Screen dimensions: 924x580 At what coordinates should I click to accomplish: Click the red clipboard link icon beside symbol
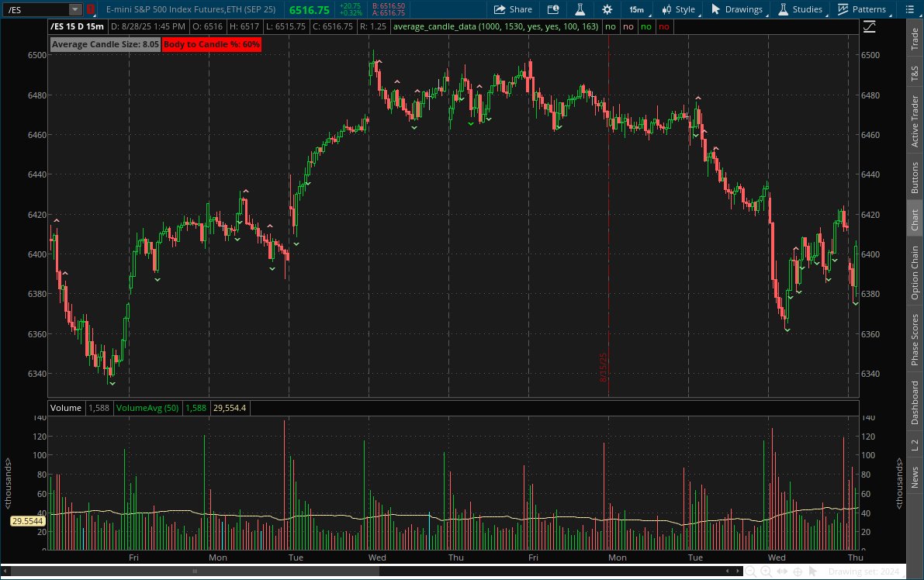[x=90, y=9]
